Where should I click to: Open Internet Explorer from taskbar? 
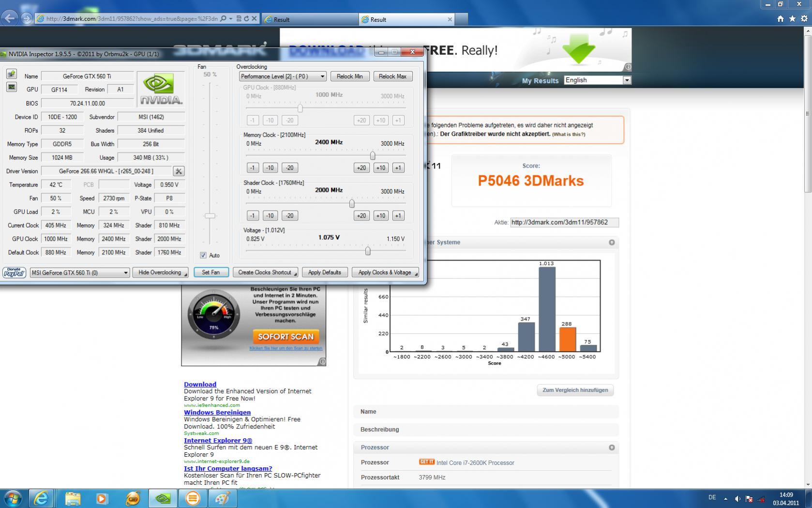(x=41, y=498)
